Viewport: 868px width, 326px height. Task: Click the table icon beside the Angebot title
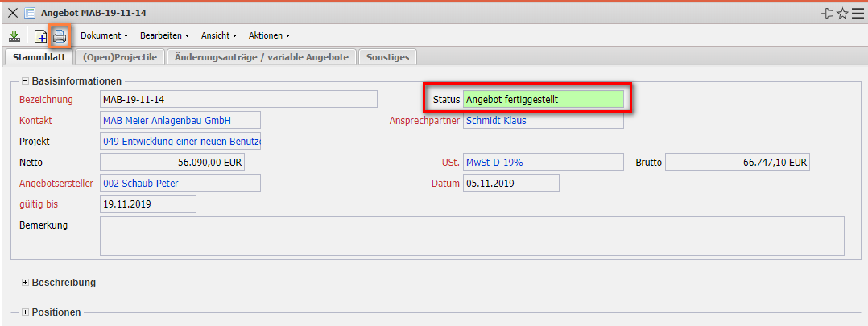coord(30,13)
